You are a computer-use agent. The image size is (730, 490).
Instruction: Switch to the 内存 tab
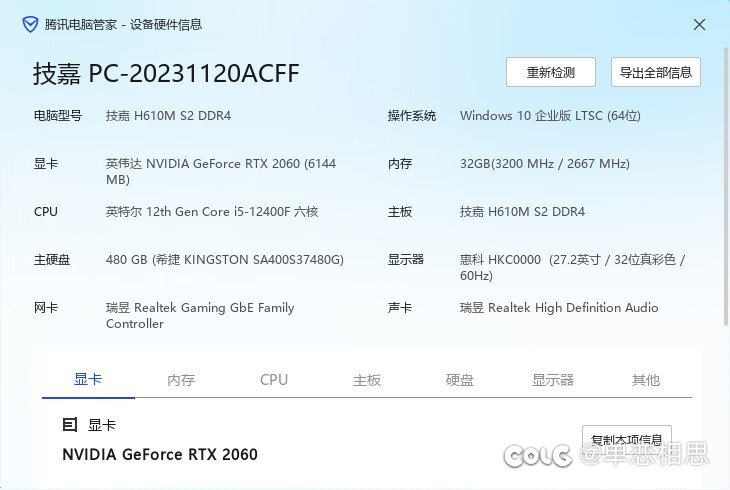[x=181, y=380]
